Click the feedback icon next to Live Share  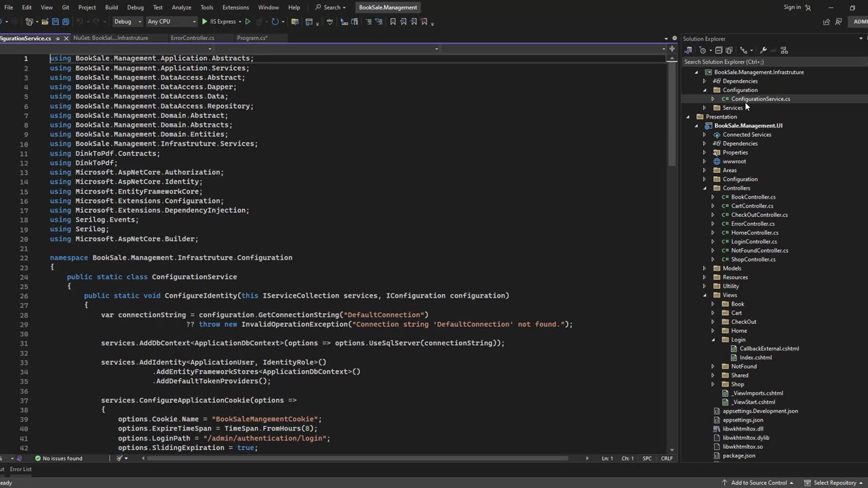point(840,22)
